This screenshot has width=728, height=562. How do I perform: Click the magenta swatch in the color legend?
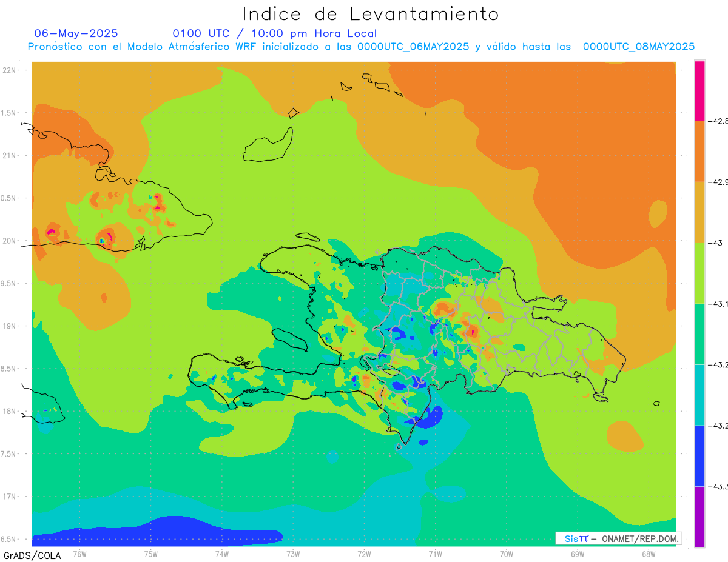click(x=699, y=91)
